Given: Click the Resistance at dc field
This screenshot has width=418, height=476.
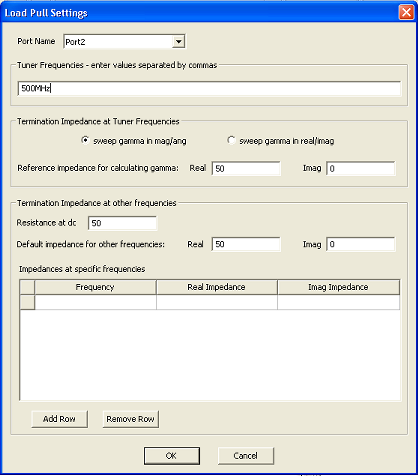Looking at the screenshot, I should 122,223.
